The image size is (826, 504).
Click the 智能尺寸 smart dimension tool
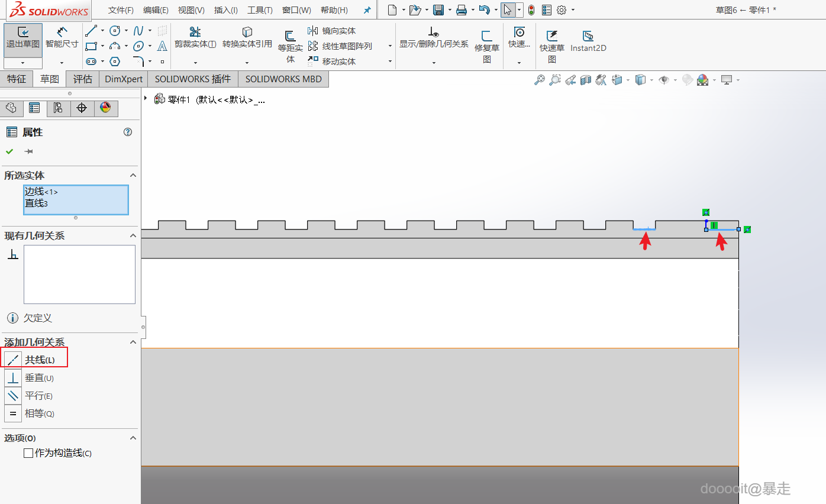pos(62,38)
